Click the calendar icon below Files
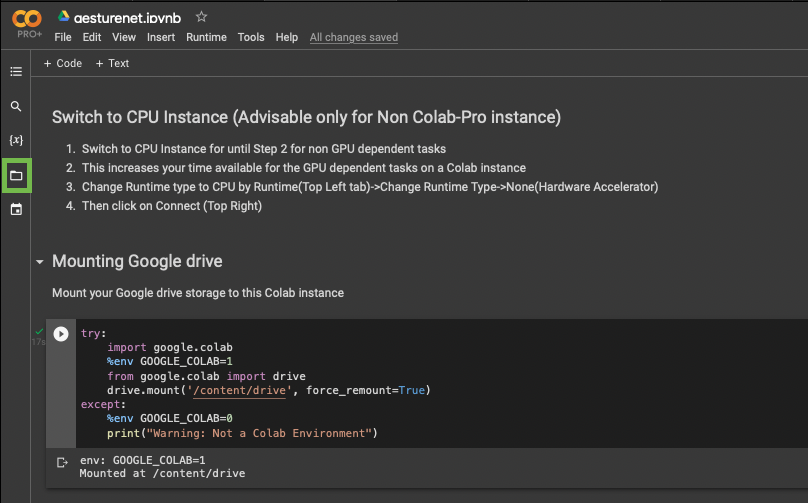 [15, 210]
